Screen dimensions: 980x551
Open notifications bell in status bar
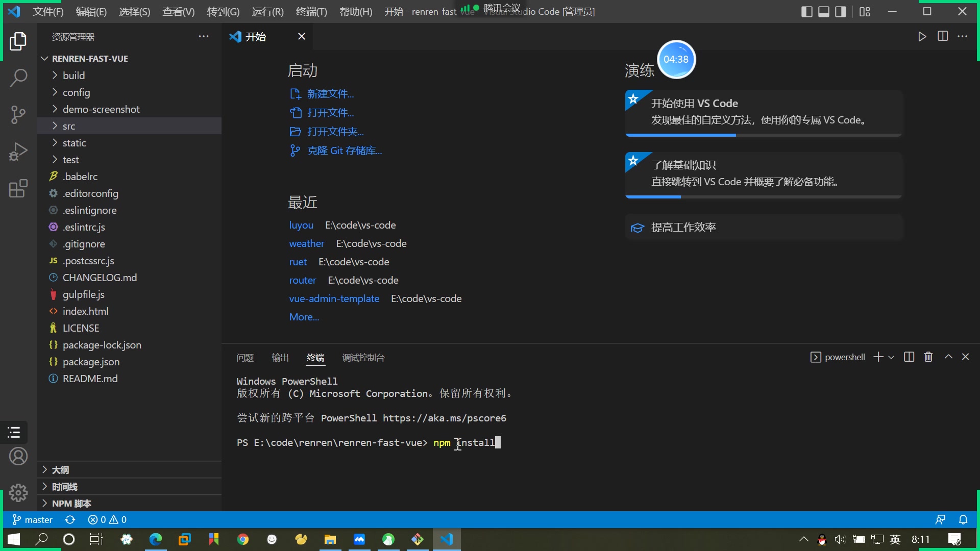963,520
